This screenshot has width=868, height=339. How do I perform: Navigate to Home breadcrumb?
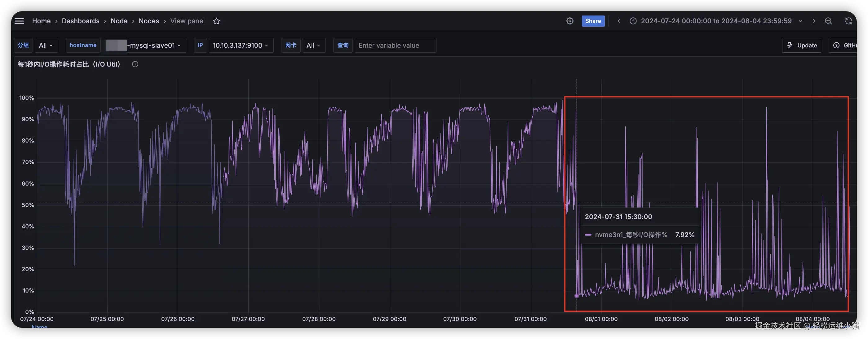click(41, 21)
